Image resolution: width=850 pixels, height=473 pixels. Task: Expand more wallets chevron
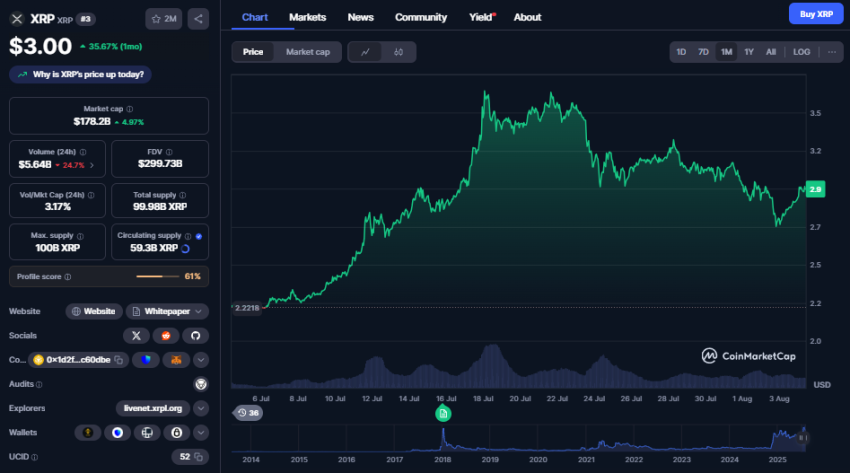201,432
